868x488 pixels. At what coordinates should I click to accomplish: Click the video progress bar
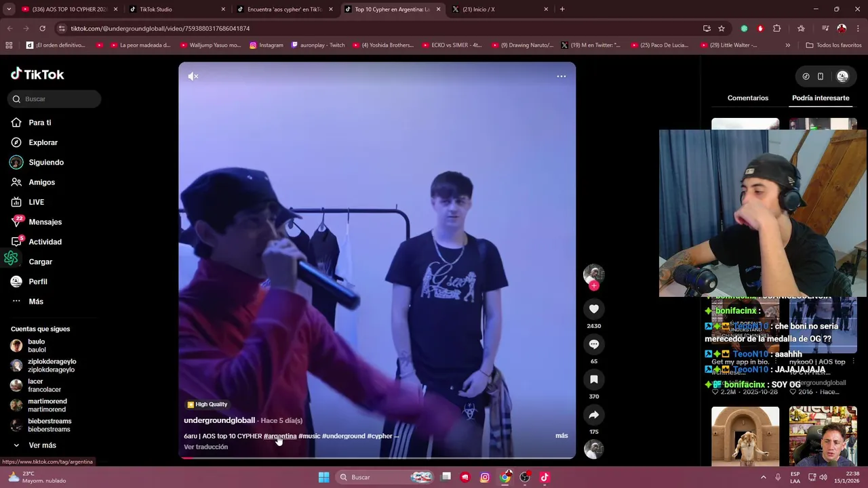click(377, 457)
